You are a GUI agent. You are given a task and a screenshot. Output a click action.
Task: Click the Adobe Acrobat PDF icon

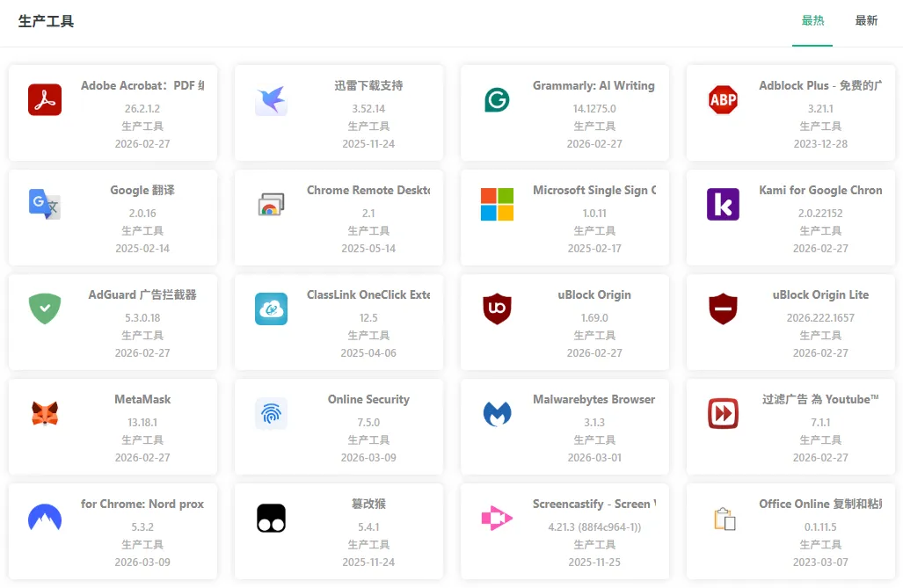tap(45, 99)
